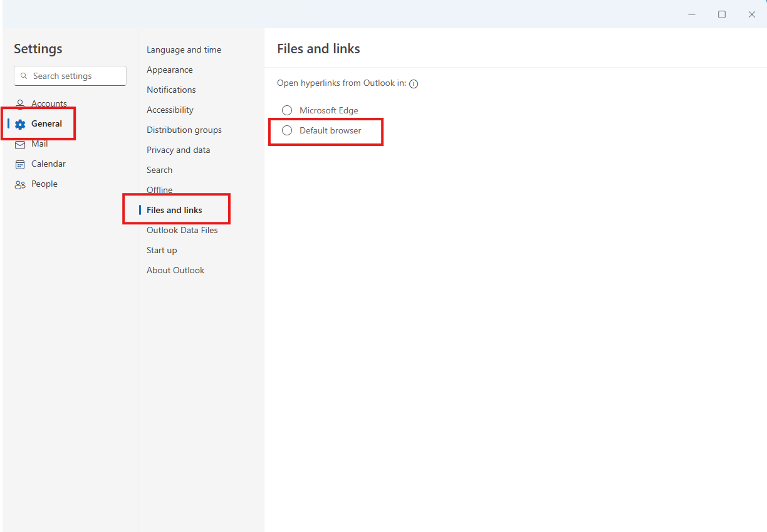Maximize the Settings window
The width and height of the screenshot is (767, 532).
[722, 14]
